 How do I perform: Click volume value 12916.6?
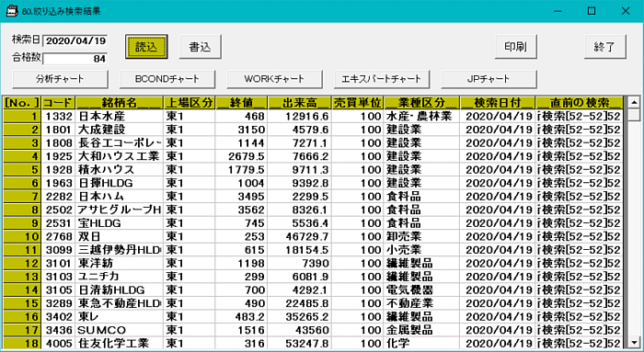pos(299,116)
